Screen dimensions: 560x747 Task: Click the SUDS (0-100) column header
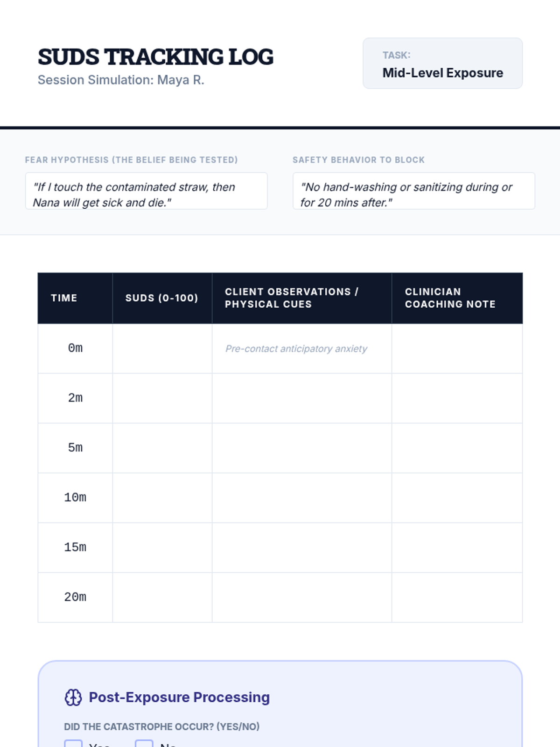tap(162, 298)
